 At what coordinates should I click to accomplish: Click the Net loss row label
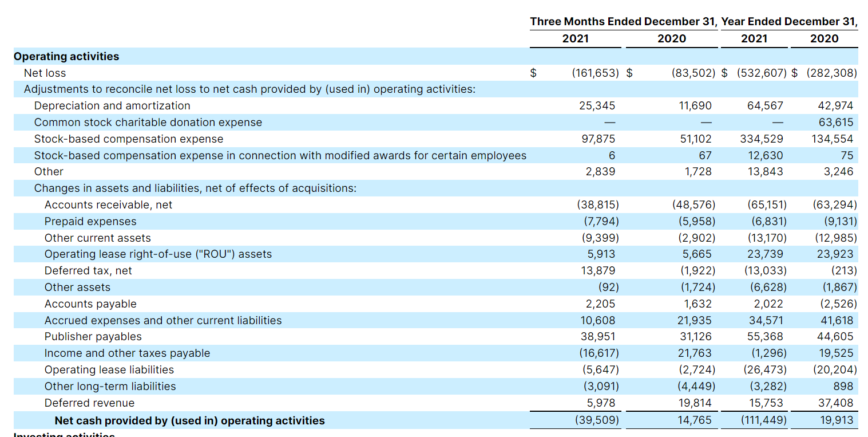(45, 73)
